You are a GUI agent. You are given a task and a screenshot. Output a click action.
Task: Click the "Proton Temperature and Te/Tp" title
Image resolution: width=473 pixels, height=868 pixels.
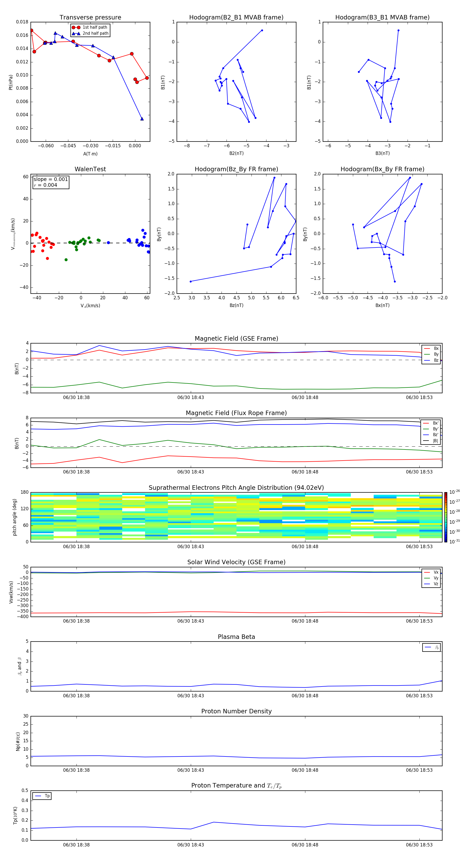coord(236,786)
